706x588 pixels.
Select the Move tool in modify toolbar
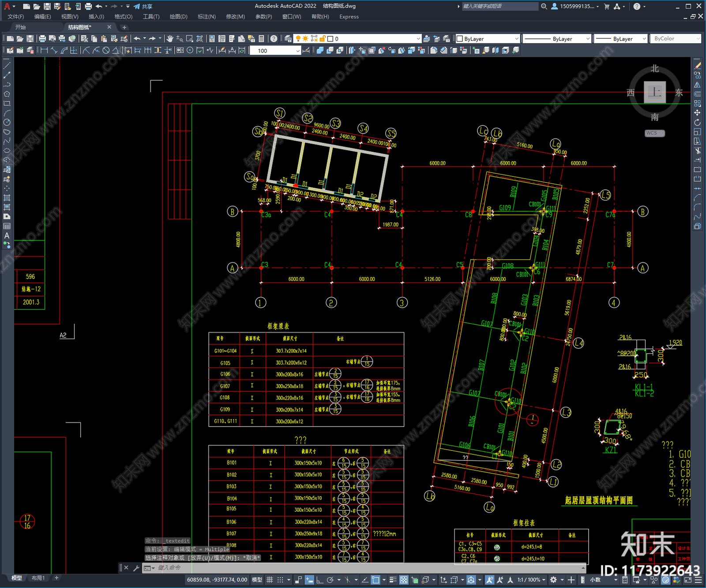pyautogui.click(x=697, y=113)
